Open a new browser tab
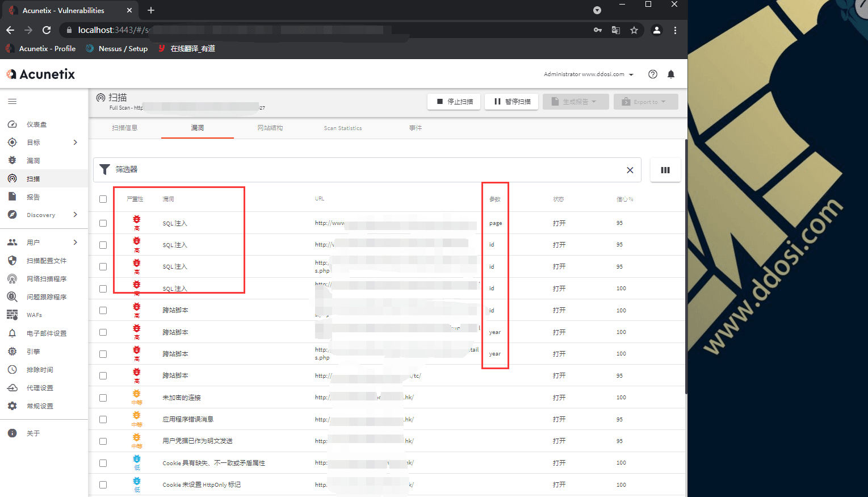The width and height of the screenshot is (868, 497). tap(151, 10)
